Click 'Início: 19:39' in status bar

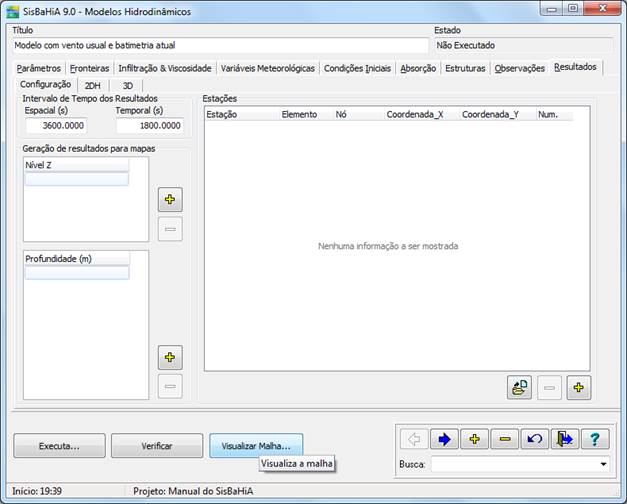[x=37, y=491]
